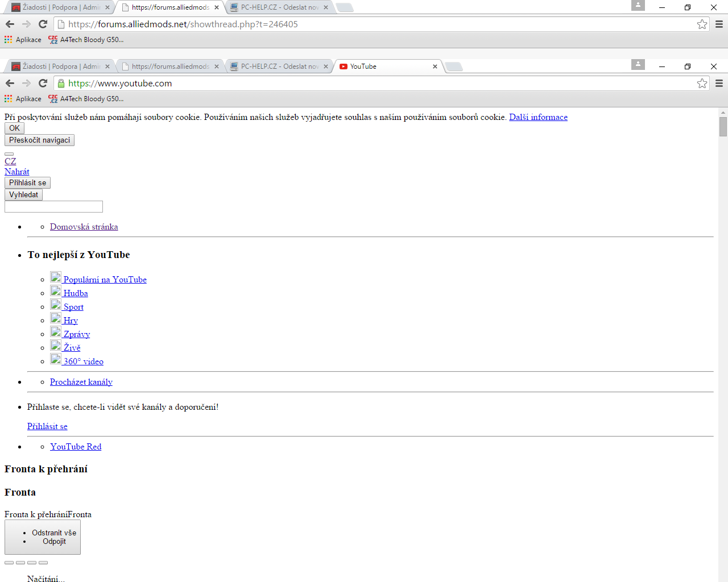Screen dimensions: 728x582
Task: Go back in the rear alliedmods window
Action: click(x=10, y=24)
